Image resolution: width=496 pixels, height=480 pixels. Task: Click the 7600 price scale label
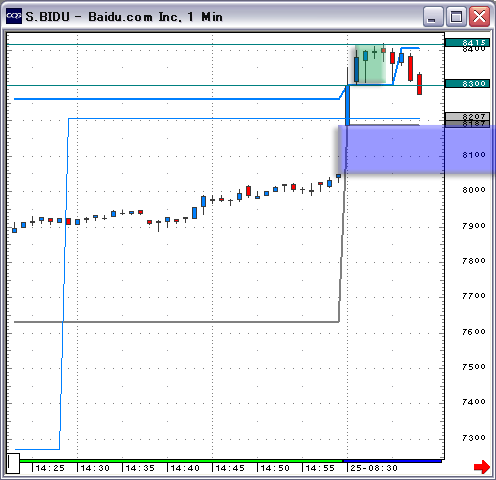(474, 331)
